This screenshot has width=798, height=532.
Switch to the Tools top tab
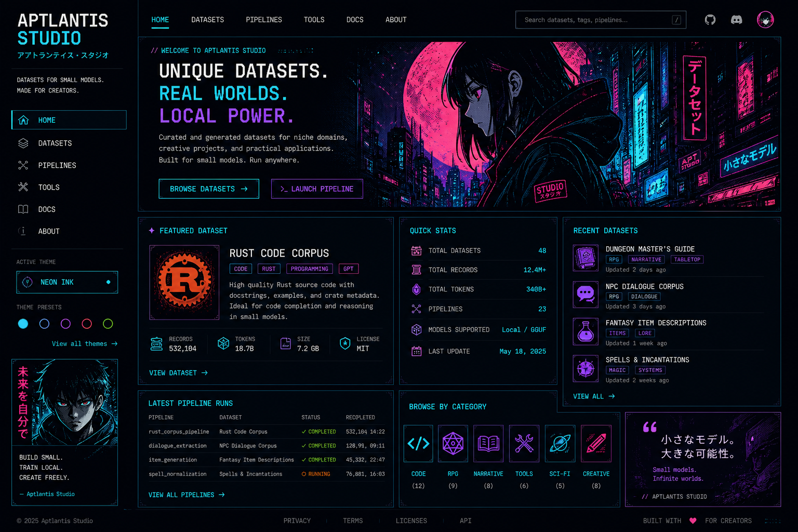pos(314,20)
